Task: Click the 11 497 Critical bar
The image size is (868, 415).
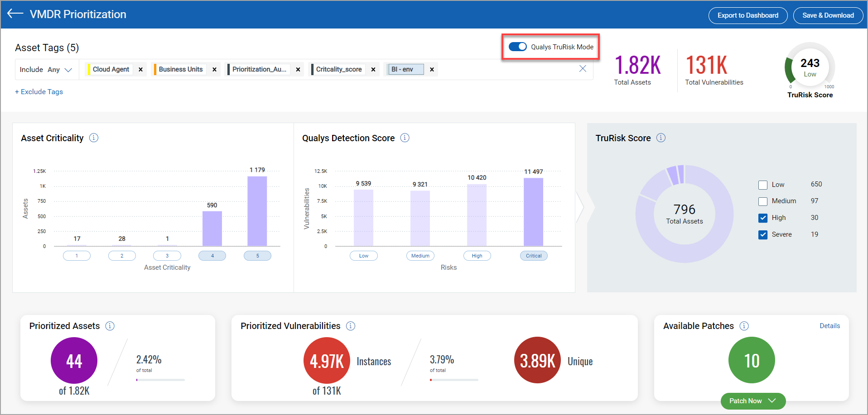Action: click(534, 212)
